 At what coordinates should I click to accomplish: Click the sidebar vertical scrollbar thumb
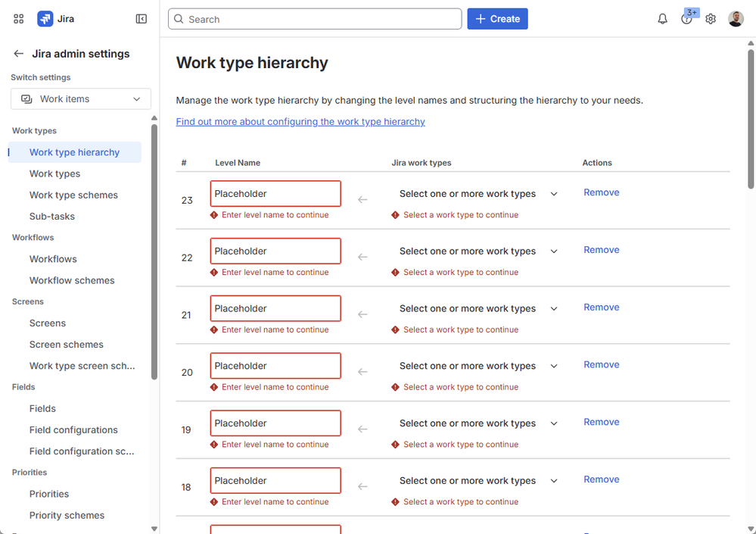click(x=154, y=251)
